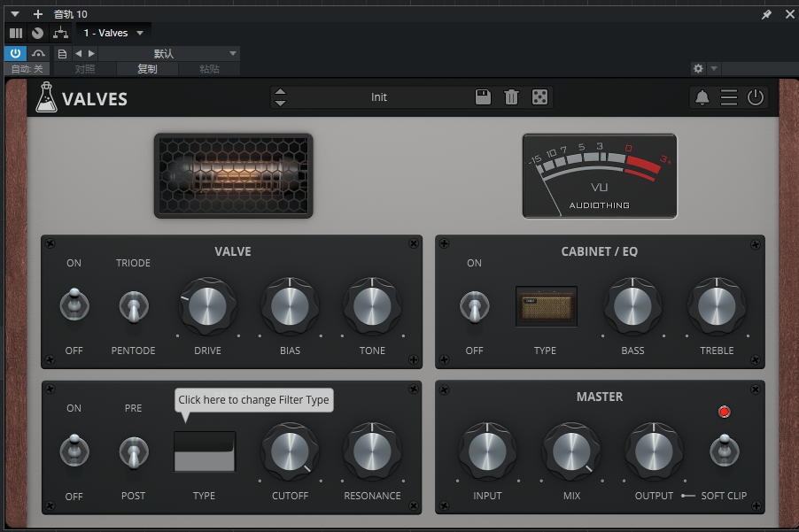This screenshot has height=532, width=799.
Task: Flip the Pre/Post filter switch
Action: (x=134, y=452)
